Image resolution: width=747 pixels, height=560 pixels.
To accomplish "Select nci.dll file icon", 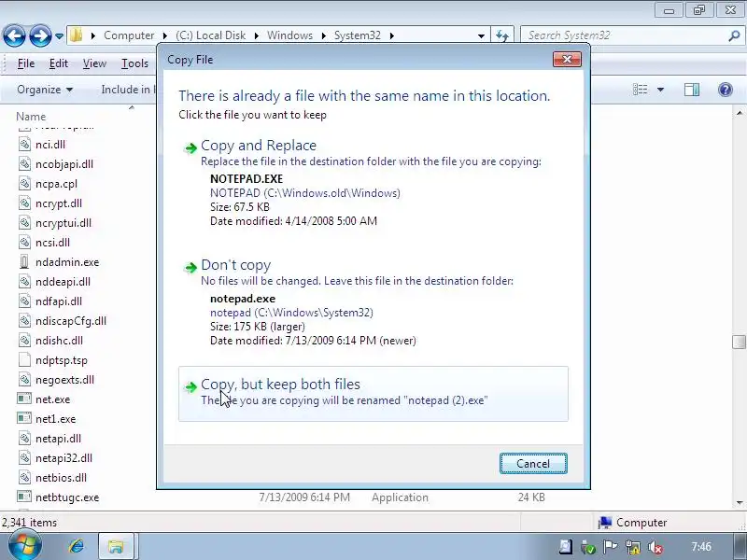I will 25,145.
